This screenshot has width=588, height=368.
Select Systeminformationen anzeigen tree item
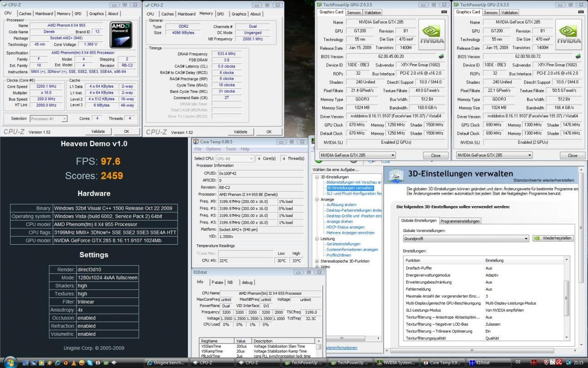(x=352, y=249)
